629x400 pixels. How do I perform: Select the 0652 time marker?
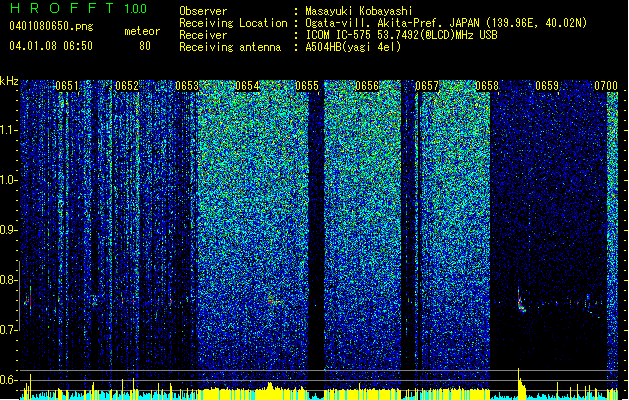pyautogui.click(x=127, y=86)
